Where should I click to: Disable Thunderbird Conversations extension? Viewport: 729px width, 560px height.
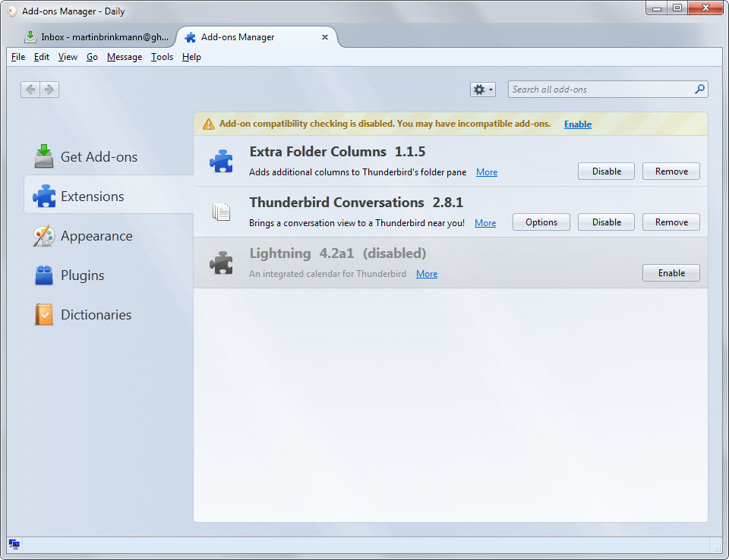(x=606, y=222)
